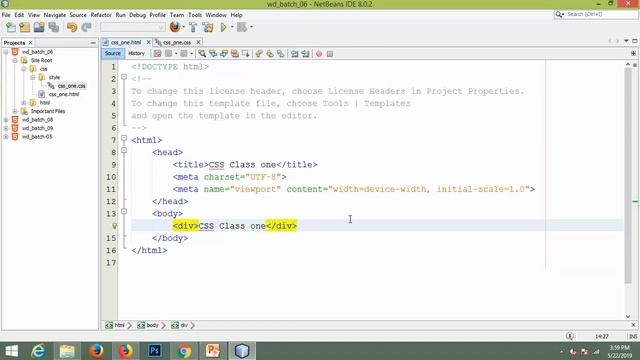Switch to the css_one.css editor tab
Viewport: 640px width, 360px height.
tap(177, 42)
